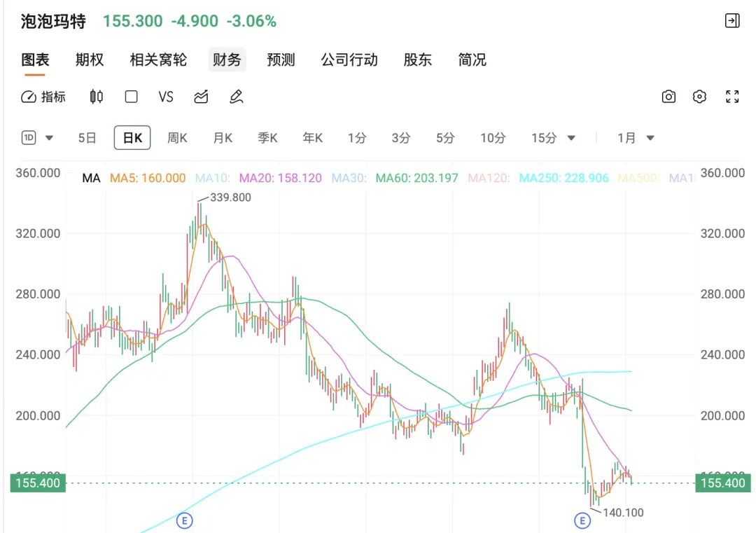Viewport: 756px width, 533px height.
Task: Toggle the MA5: 160.000 line
Action: 148,178
